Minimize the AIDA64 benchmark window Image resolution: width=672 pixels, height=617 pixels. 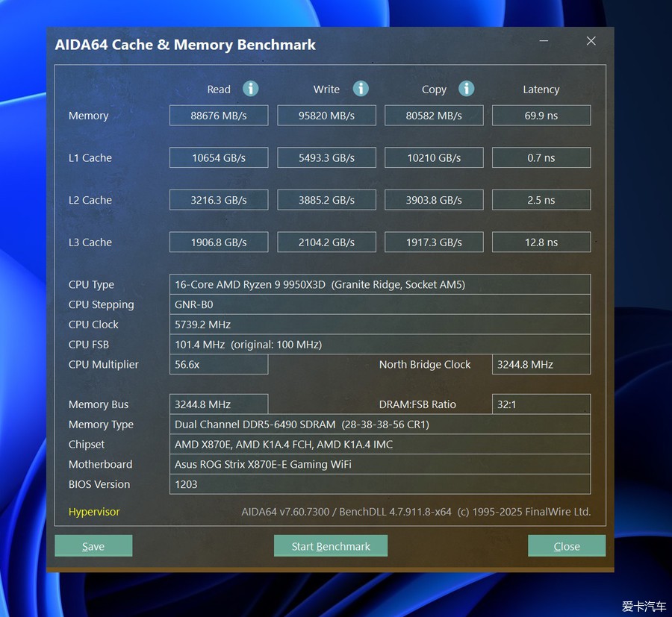(544, 41)
